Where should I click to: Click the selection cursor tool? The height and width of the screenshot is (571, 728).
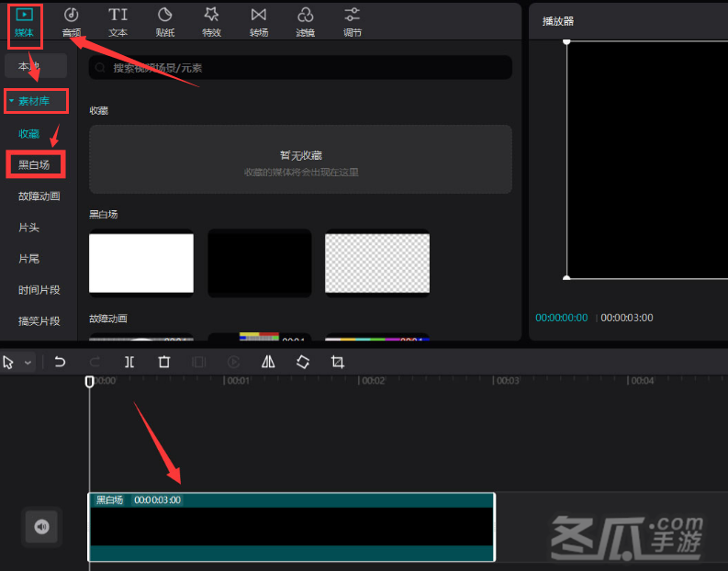coord(8,362)
